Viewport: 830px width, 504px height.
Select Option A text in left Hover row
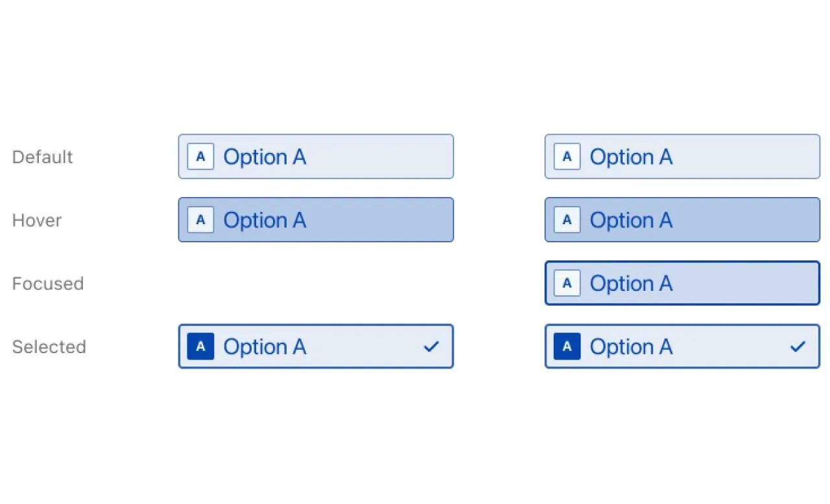pyautogui.click(x=265, y=221)
